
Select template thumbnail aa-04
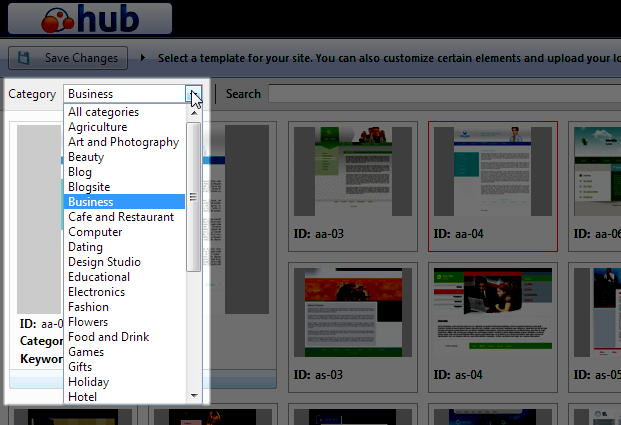(x=491, y=175)
